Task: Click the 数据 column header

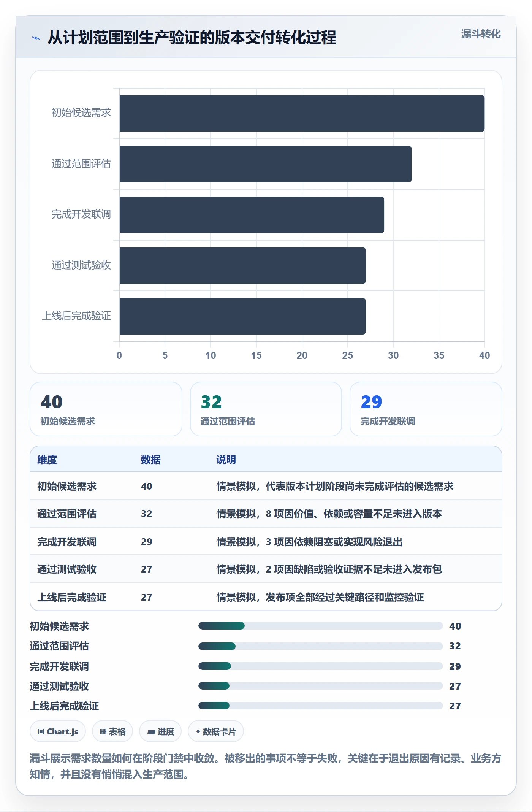Action: 151,460
